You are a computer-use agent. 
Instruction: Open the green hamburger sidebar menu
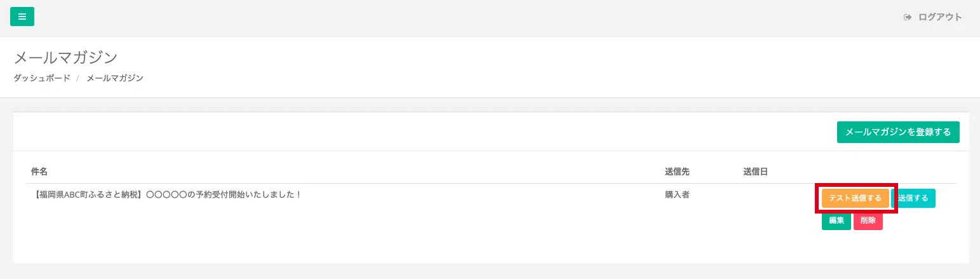[x=22, y=17]
